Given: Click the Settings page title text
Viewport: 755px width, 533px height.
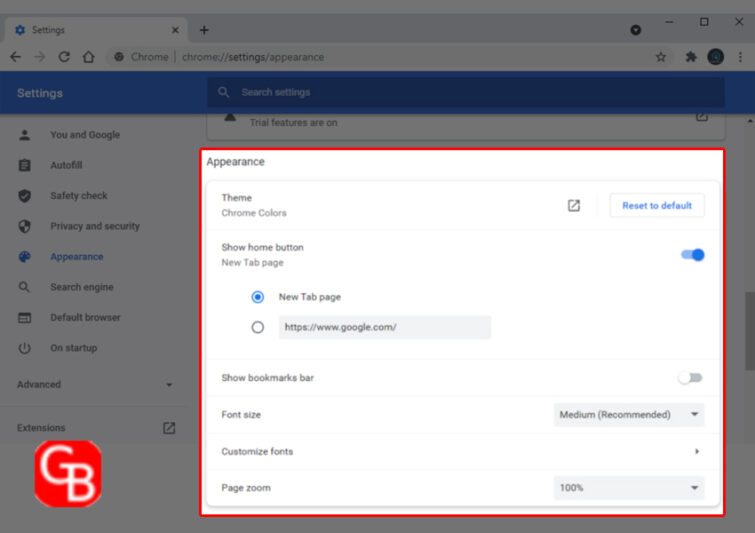Looking at the screenshot, I should 40,93.
